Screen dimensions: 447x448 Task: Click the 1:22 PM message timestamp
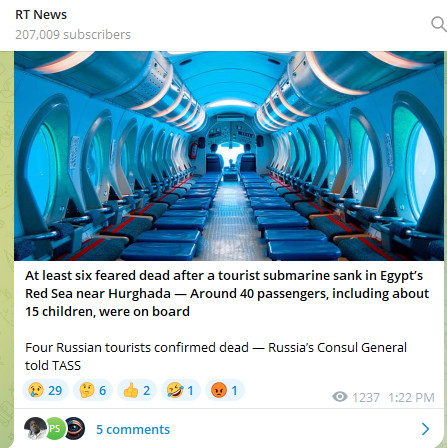pyautogui.click(x=411, y=397)
